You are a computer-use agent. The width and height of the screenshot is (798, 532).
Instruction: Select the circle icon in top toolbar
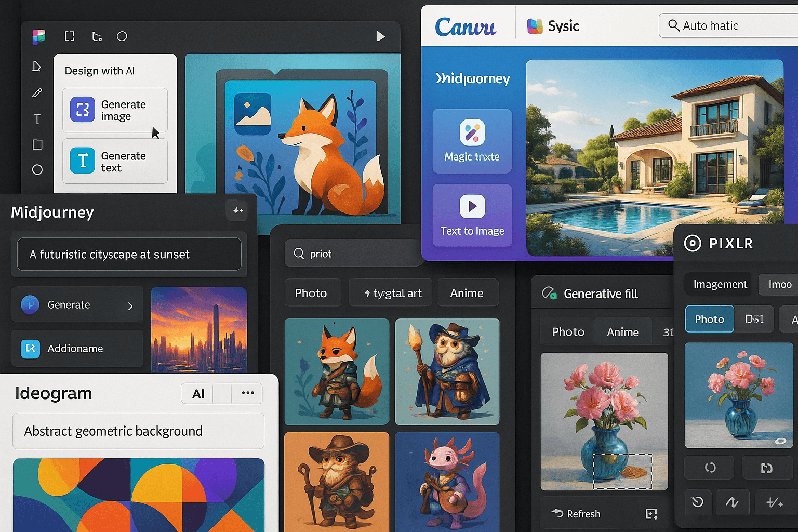click(x=122, y=36)
